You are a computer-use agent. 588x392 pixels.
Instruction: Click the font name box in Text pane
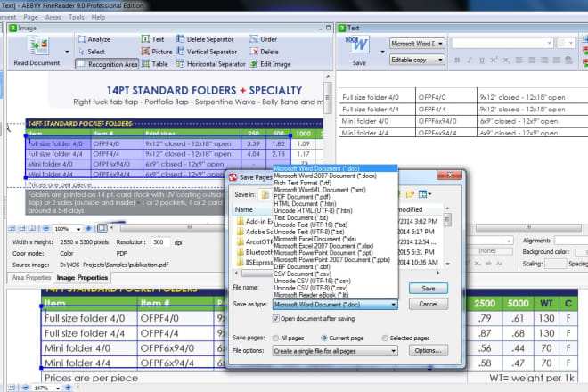(502, 44)
